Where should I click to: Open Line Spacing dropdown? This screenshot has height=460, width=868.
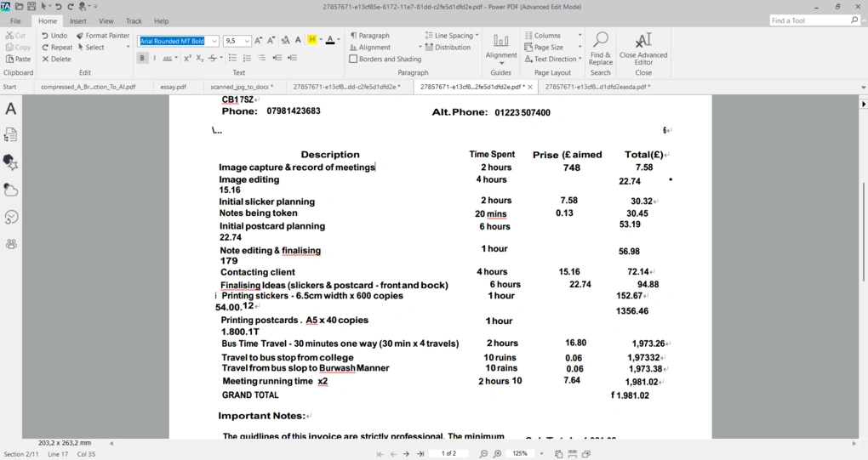[x=452, y=36]
